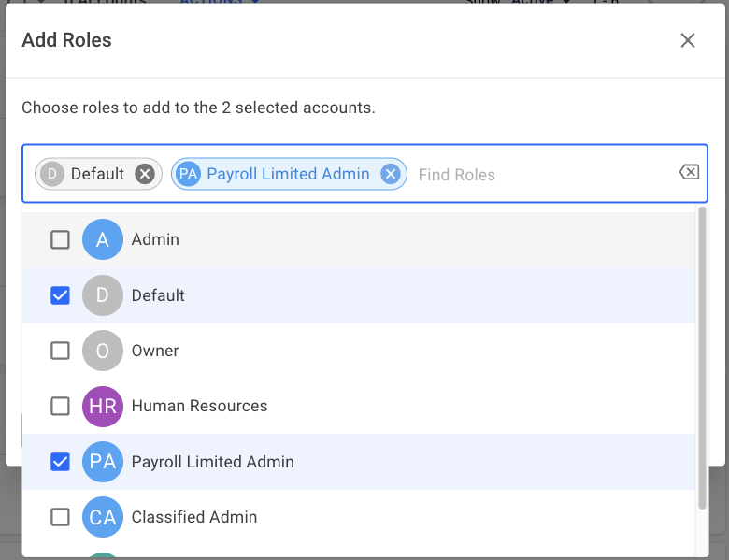
Task: Click the gray O Owner avatar
Action: (x=103, y=351)
